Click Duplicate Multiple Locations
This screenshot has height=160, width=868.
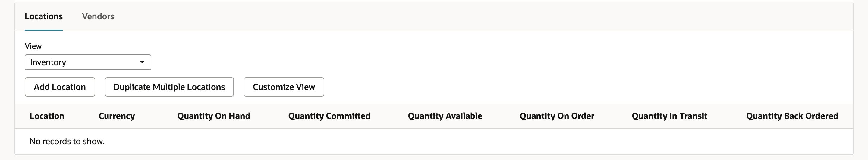pyautogui.click(x=169, y=87)
